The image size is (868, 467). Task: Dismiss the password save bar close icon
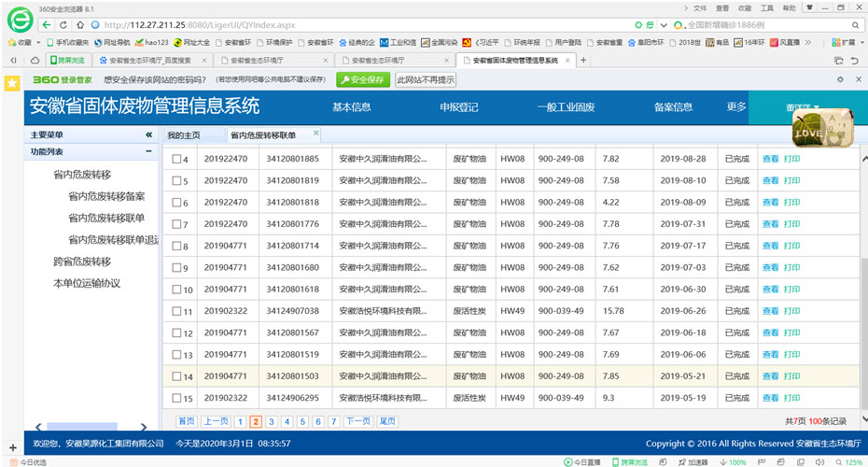[857, 80]
